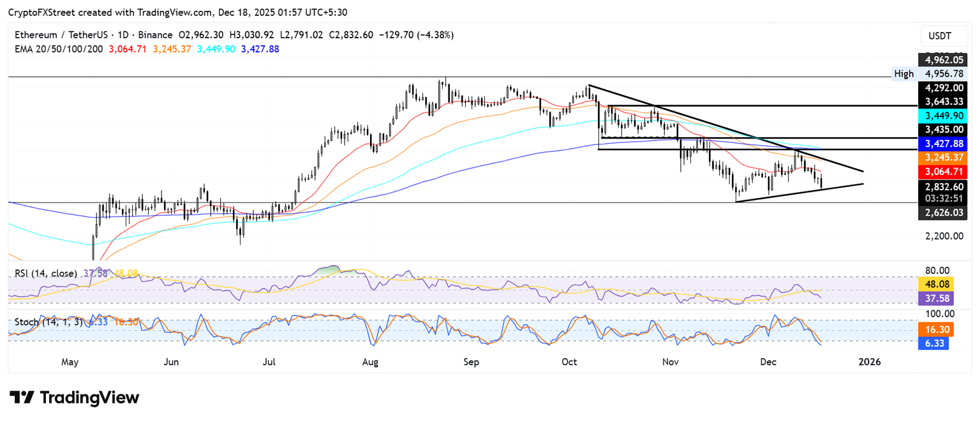Click the cyan 3,449.90 price tag on scale
The image size is (980, 422).
(x=943, y=116)
